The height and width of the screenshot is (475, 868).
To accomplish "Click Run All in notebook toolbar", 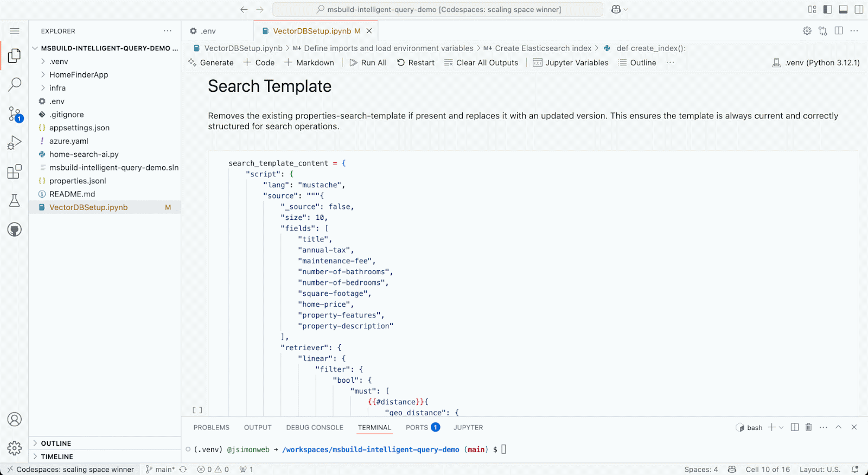I will click(368, 63).
